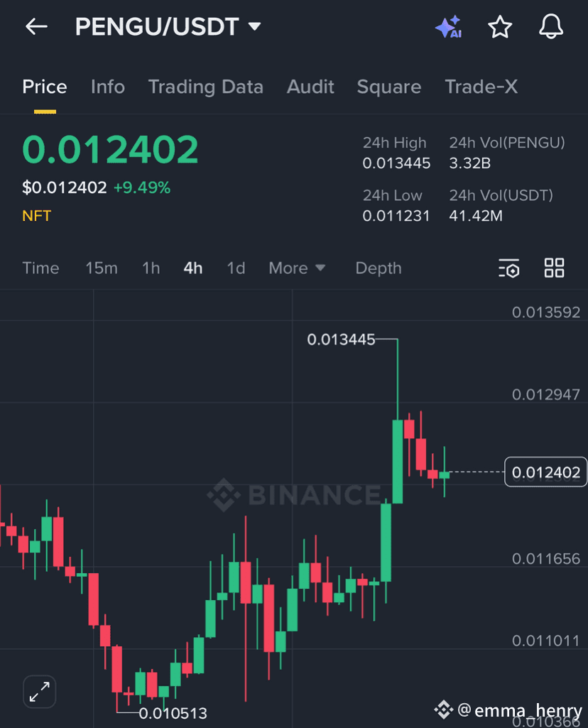Switch to the Info tab
588x728 pixels.
click(x=108, y=87)
